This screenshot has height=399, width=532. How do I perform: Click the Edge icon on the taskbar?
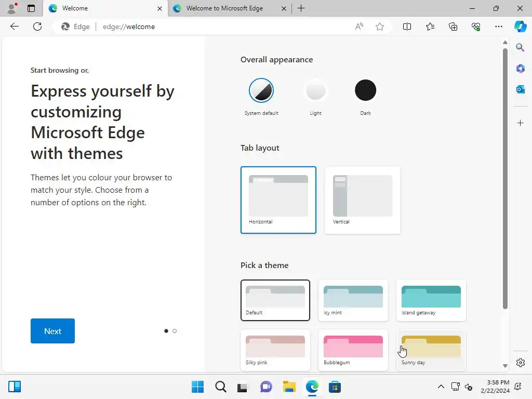pos(312,387)
